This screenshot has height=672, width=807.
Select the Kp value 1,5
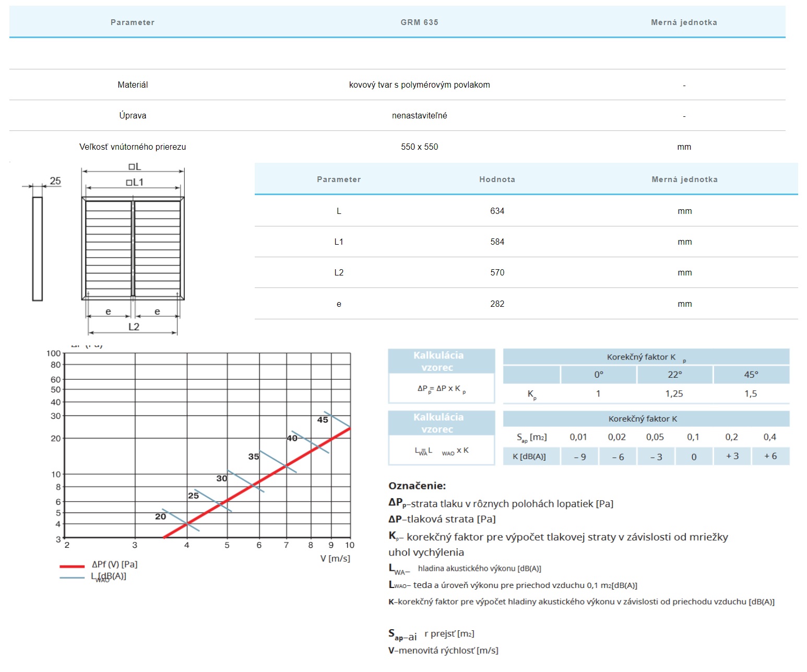(x=751, y=394)
